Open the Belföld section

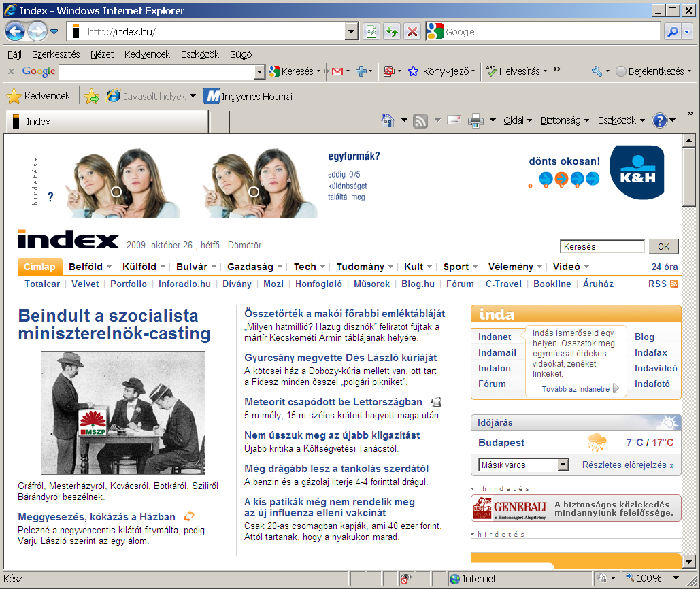point(86,267)
